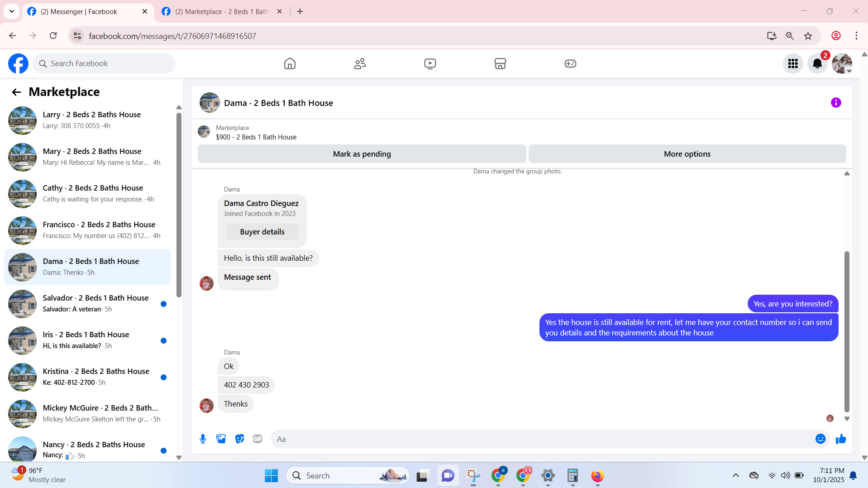Click More options button

[687, 154]
